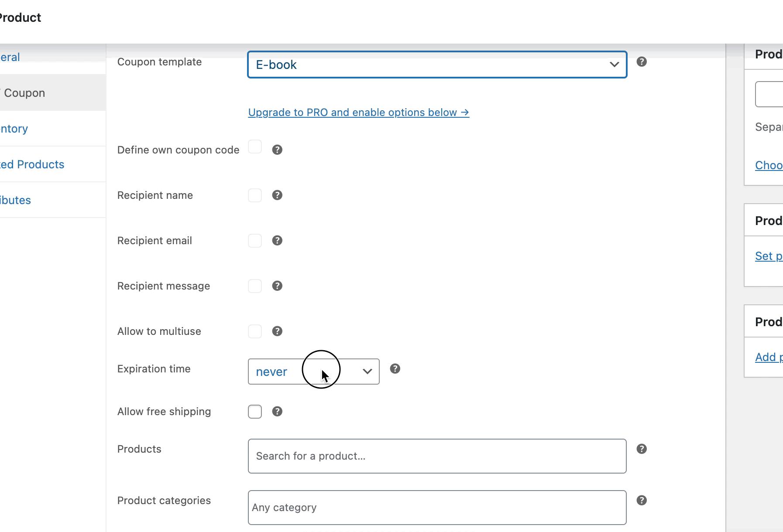Click the Expiration time label text
The height and width of the screenshot is (532, 783).
click(154, 369)
